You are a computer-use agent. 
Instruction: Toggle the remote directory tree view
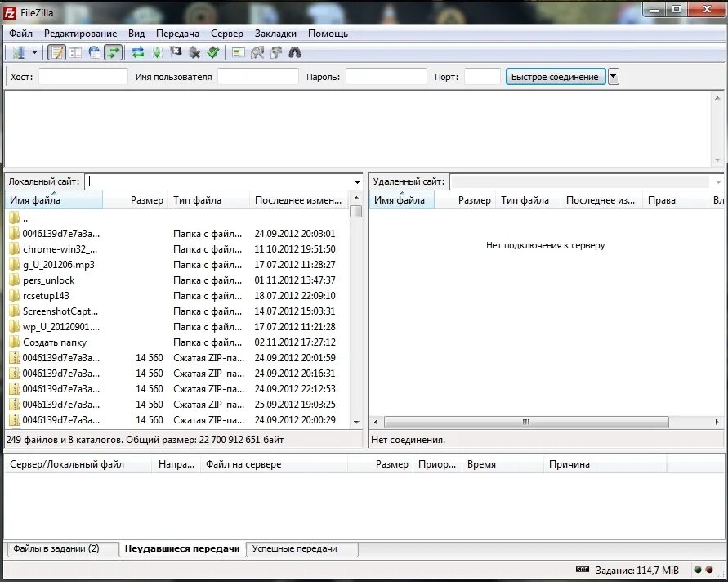94,52
